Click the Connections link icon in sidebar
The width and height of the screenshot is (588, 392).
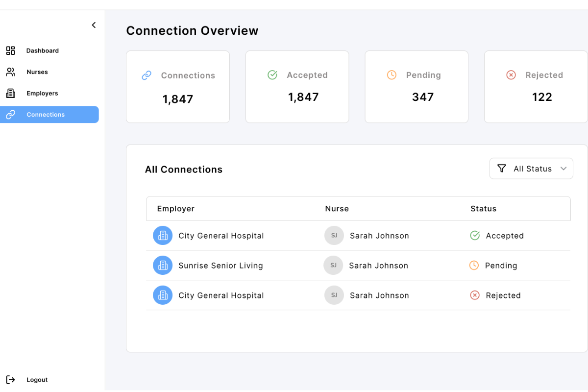(10, 115)
